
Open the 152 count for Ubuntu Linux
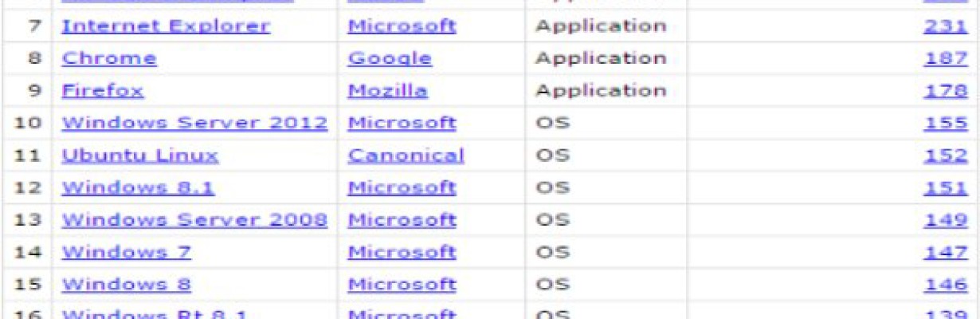pyautogui.click(x=946, y=155)
